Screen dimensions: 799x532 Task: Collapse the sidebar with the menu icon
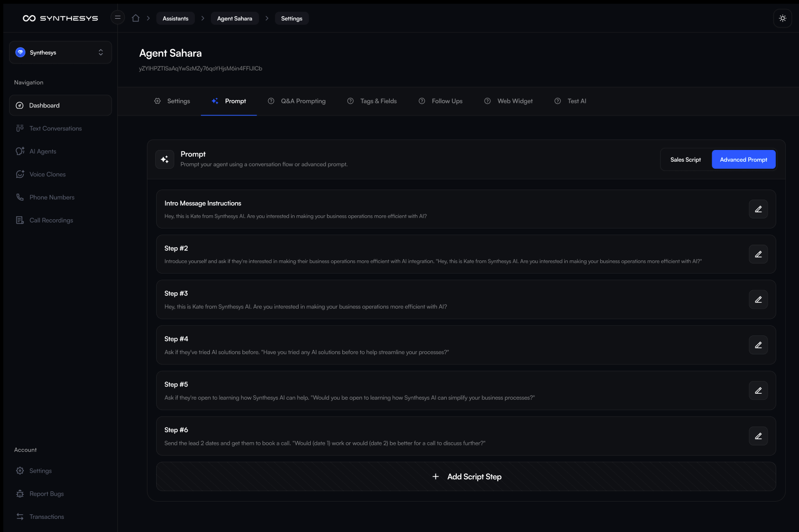(118, 18)
